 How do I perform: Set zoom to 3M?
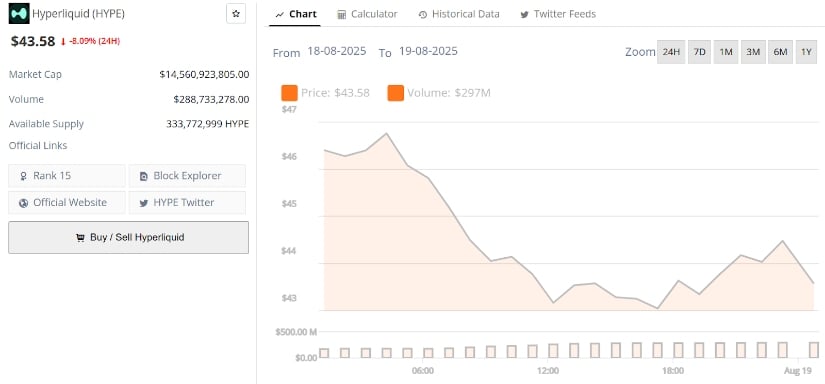tap(753, 52)
